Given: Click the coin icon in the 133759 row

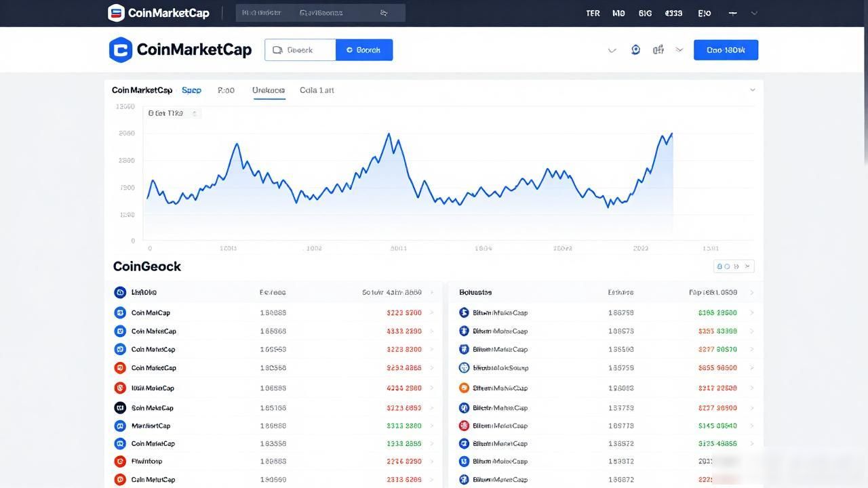Looking at the screenshot, I should tap(464, 408).
